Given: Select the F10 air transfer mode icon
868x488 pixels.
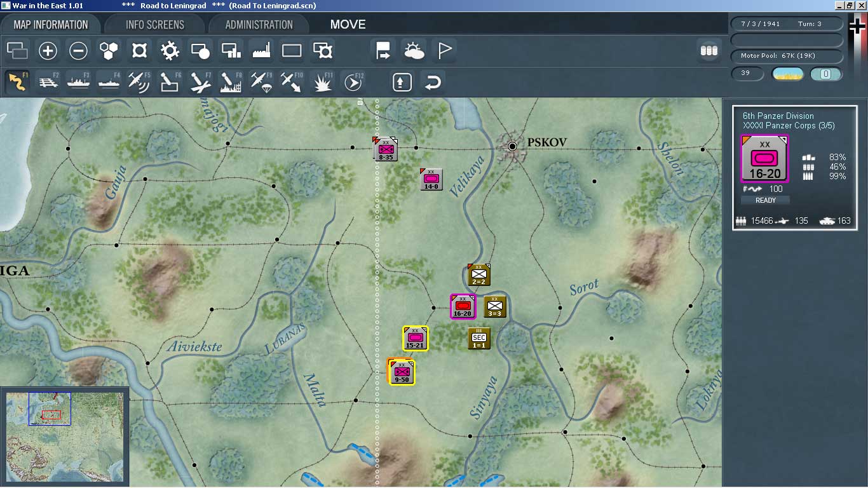Looking at the screenshot, I should point(292,82).
